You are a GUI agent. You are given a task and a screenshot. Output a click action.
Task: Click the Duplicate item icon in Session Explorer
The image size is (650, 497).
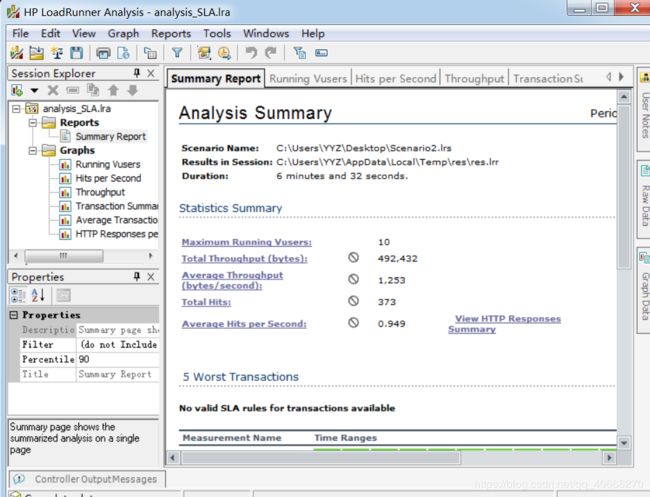click(x=93, y=90)
